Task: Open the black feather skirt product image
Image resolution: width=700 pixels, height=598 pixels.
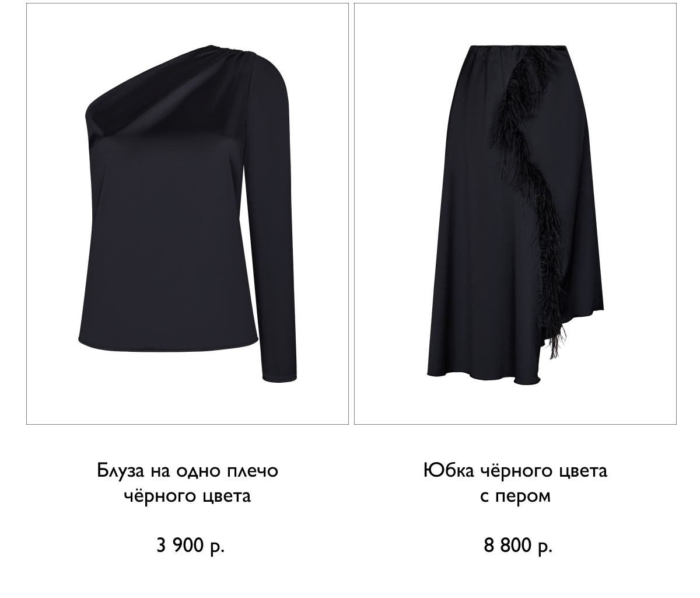Action: click(x=515, y=214)
